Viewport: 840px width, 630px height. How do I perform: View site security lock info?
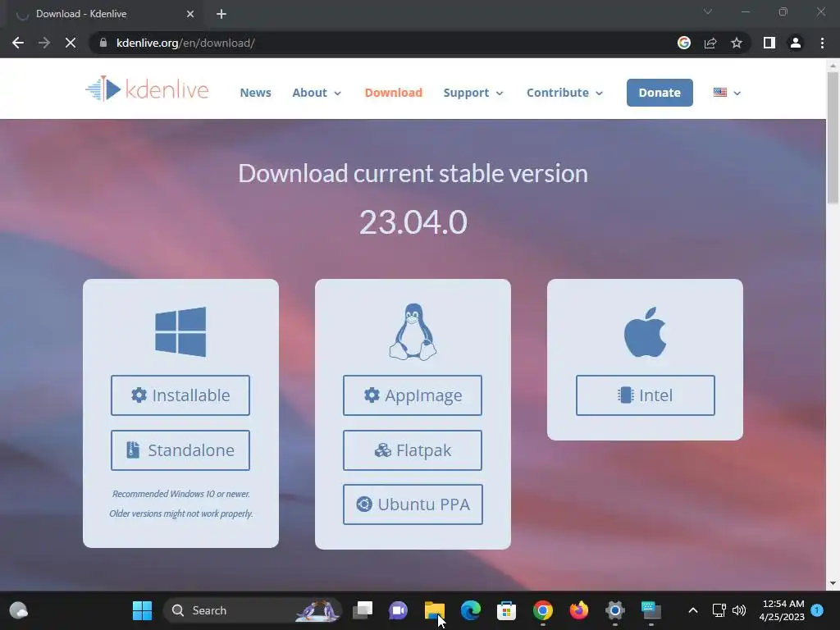tap(103, 43)
